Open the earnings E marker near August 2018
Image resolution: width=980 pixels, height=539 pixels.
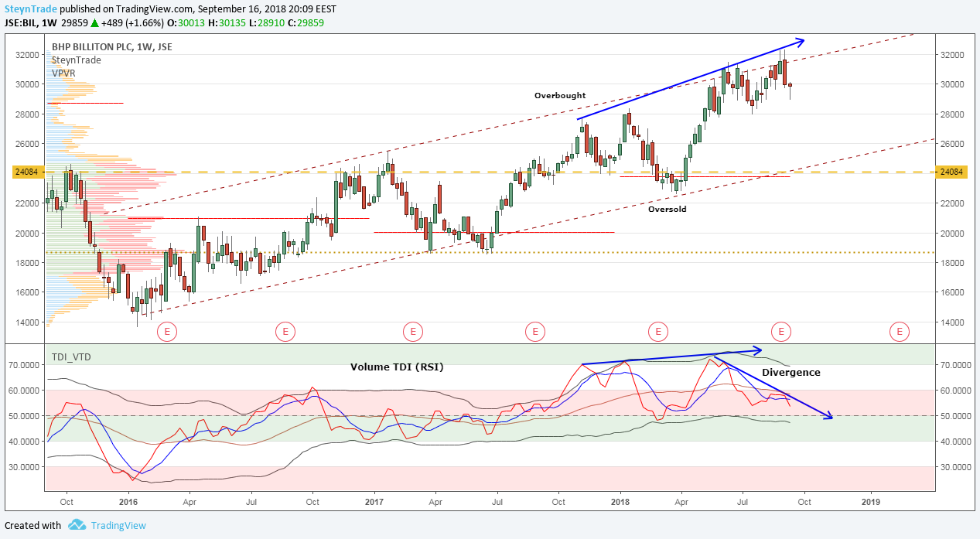click(x=781, y=333)
